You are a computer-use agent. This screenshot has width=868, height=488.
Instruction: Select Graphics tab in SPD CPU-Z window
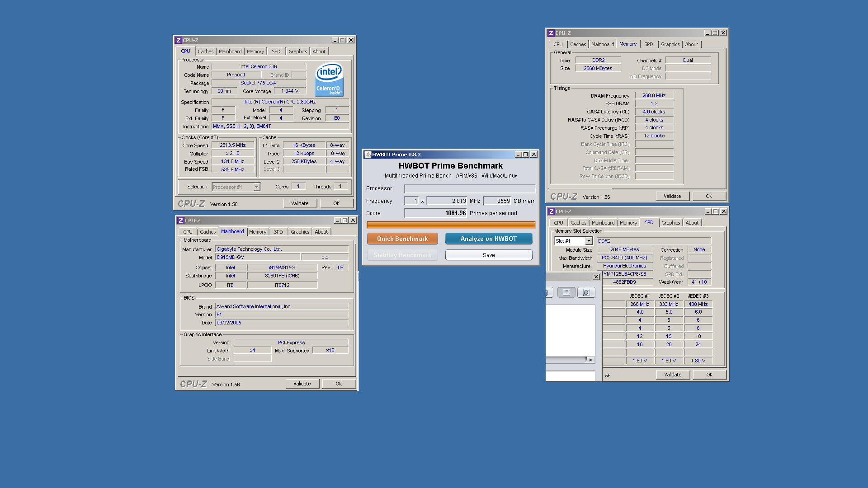pyautogui.click(x=671, y=223)
